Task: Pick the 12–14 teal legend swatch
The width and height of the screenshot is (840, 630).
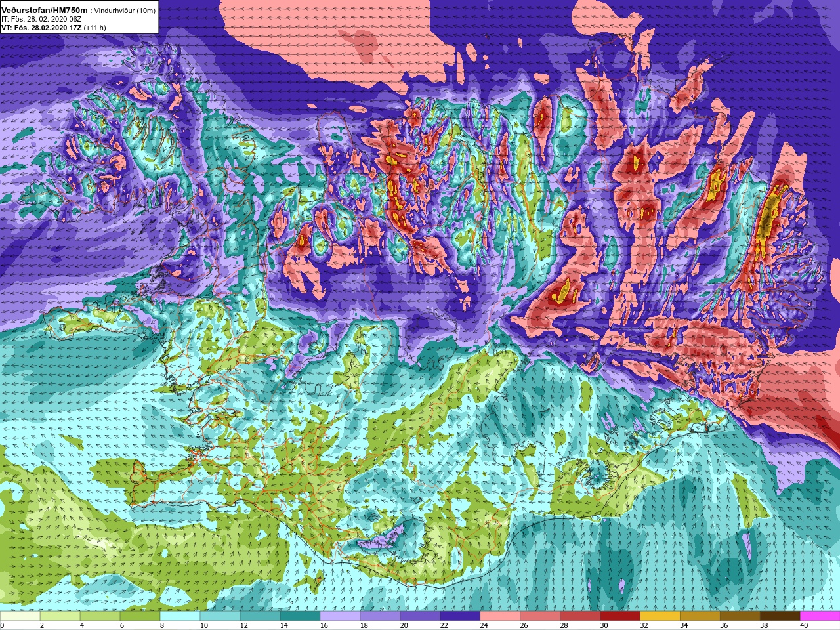Action: point(260,617)
